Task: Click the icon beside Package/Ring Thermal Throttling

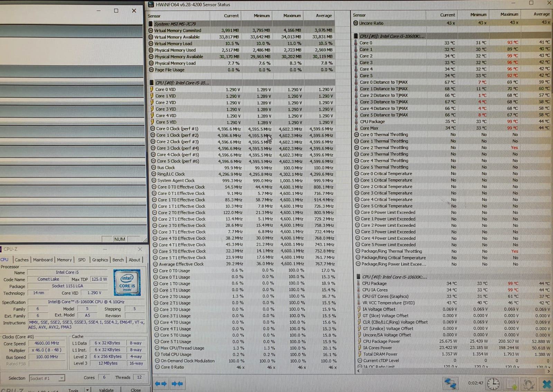Action: click(x=358, y=251)
